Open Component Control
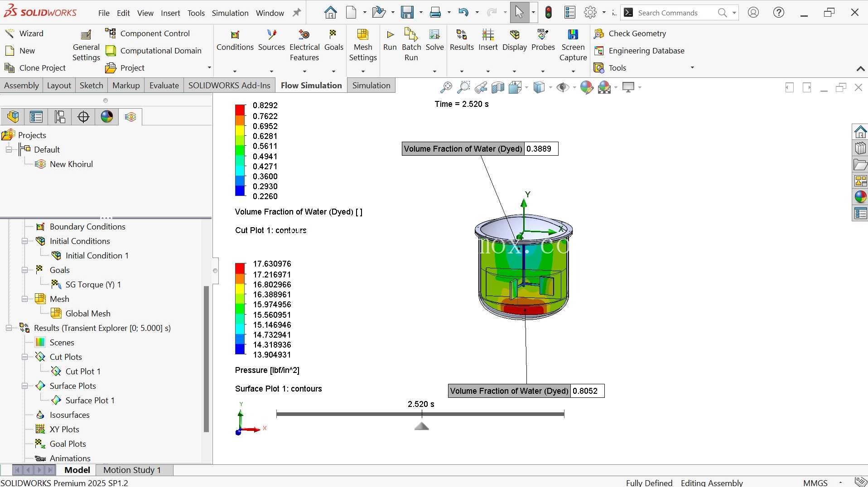This screenshot has width=868, height=487. (x=147, y=33)
